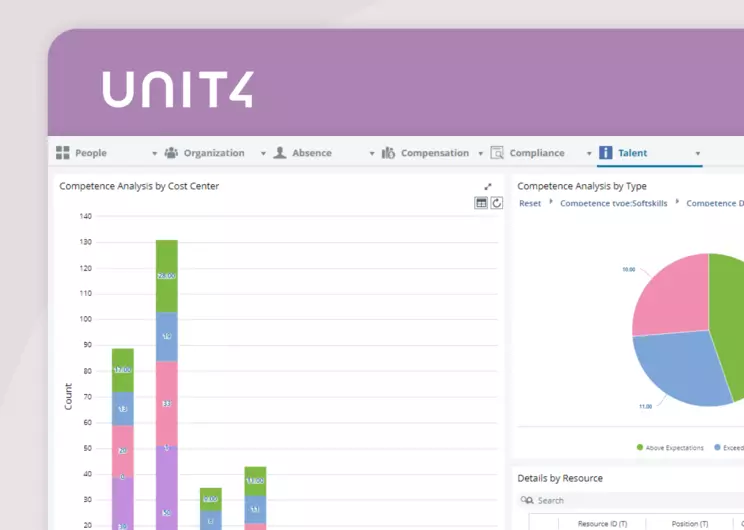
Task: Expand the Cost Center chart to fullscreen
Action: pos(488,186)
